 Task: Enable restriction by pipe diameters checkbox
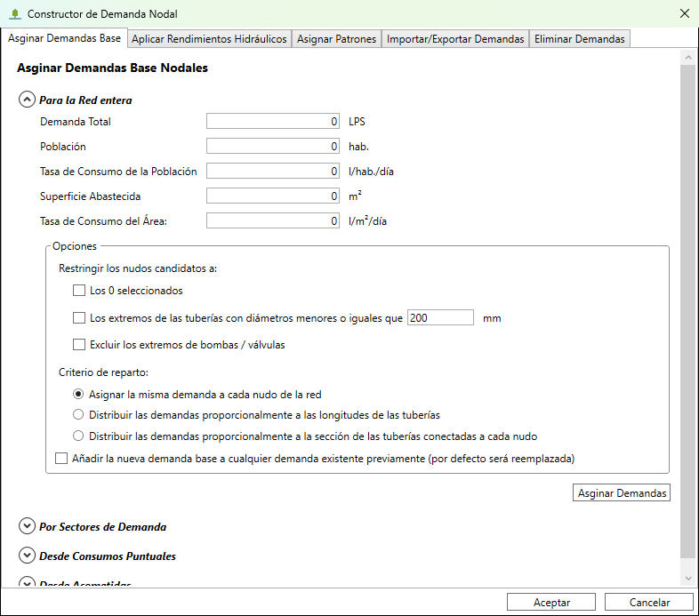(x=79, y=318)
